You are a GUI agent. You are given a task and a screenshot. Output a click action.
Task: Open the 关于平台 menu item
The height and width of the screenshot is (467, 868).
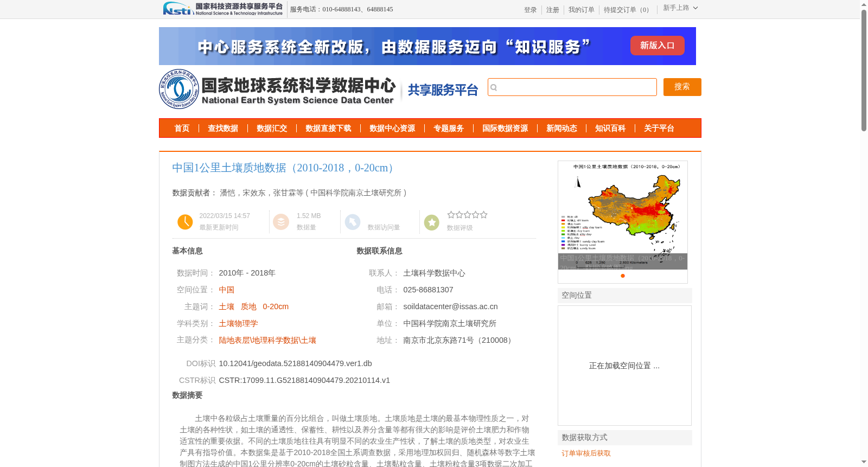(659, 129)
